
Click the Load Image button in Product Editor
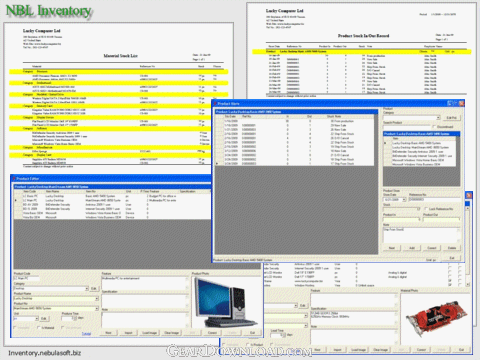point(149,333)
